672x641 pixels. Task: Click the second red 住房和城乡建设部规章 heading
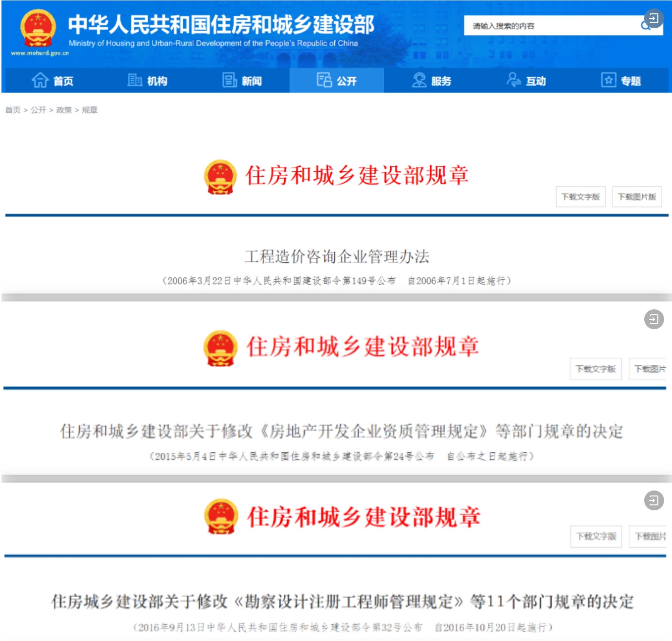362,346
